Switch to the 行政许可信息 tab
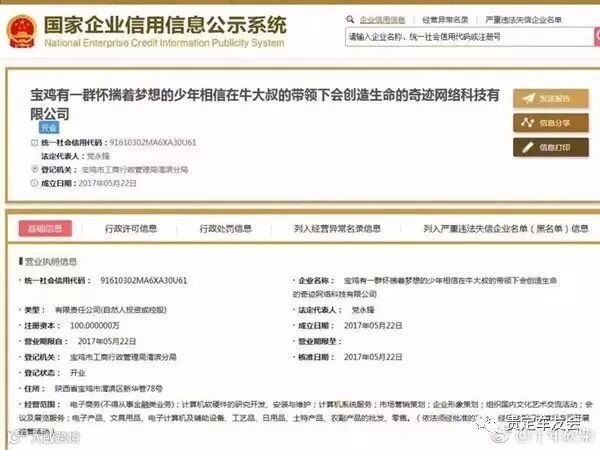 coord(131,228)
